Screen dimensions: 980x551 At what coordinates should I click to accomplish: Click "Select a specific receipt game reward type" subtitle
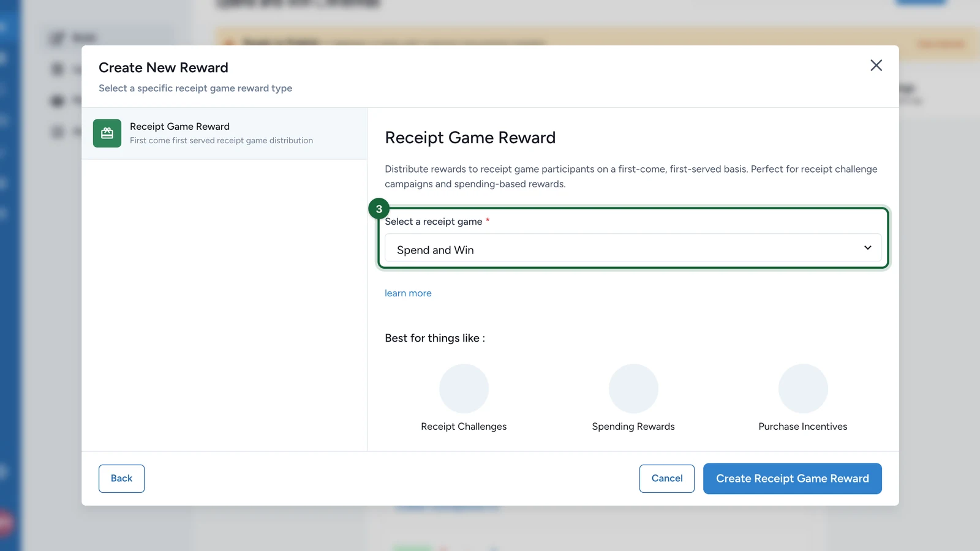pos(195,88)
